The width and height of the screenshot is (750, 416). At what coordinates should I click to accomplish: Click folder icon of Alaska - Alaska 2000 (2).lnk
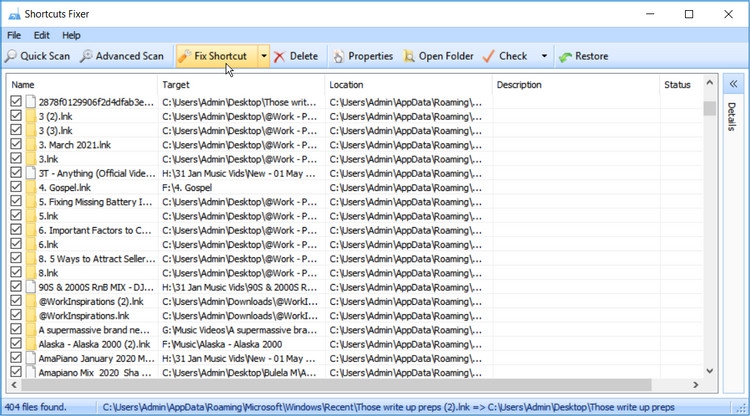coord(31,344)
